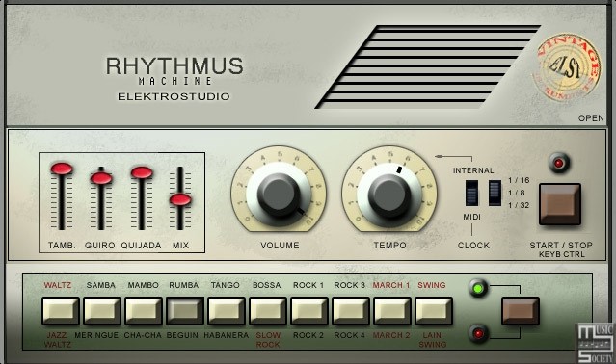Viewport: 616px width, 364px height.
Task: Click the 1 / 32 division label
Action: coord(519,205)
